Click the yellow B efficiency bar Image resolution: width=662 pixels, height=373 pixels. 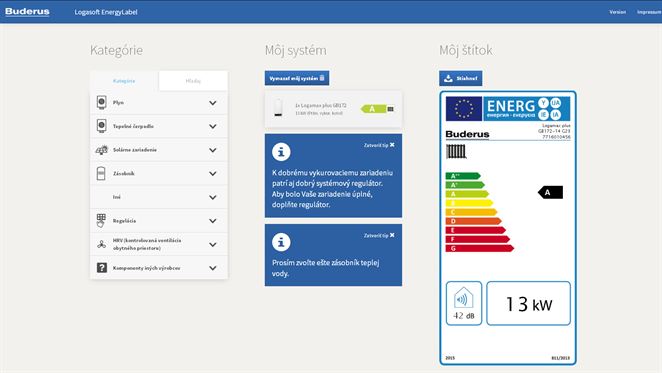click(469, 203)
